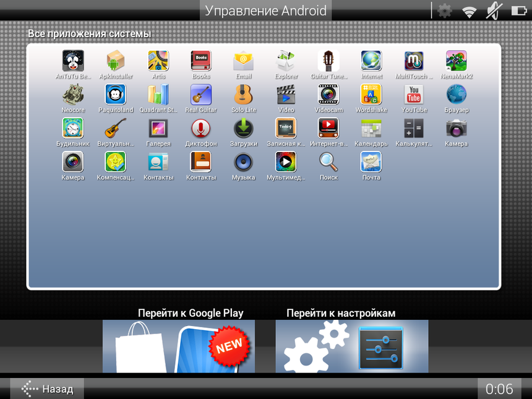The height and width of the screenshot is (399, 532).
Task: Open the AnTuTu Benchmark app
Action: (x=73, y=61)
